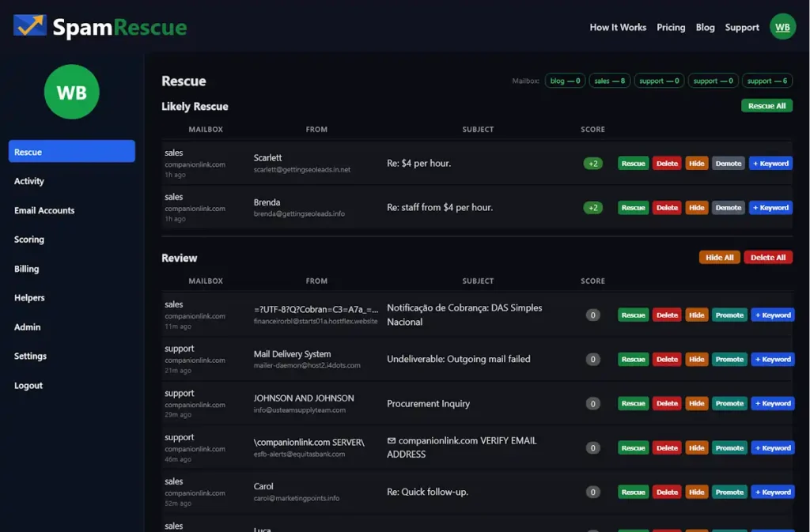The image size is (810, 532).
Task: Click the +2 score badge on Scarlett's email
Action: pos(592,164)
